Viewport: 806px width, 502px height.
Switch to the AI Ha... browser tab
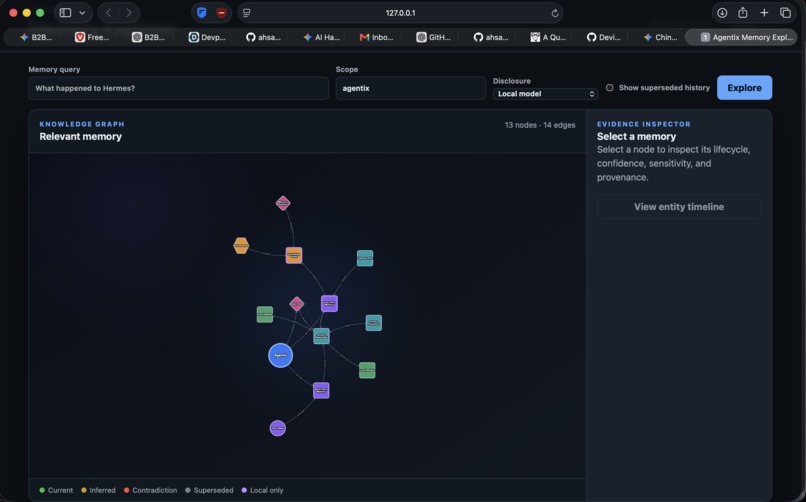point(321,37)
